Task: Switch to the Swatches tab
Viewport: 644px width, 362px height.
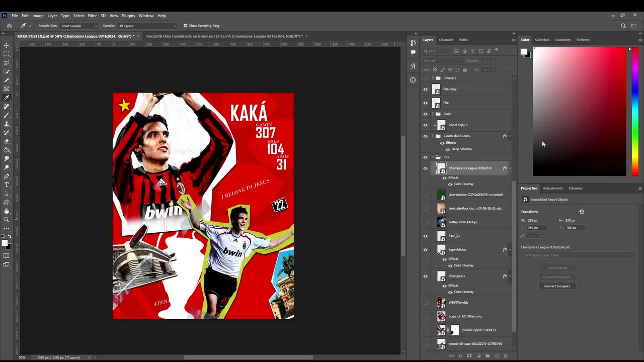Action: [x=542, y=40]
